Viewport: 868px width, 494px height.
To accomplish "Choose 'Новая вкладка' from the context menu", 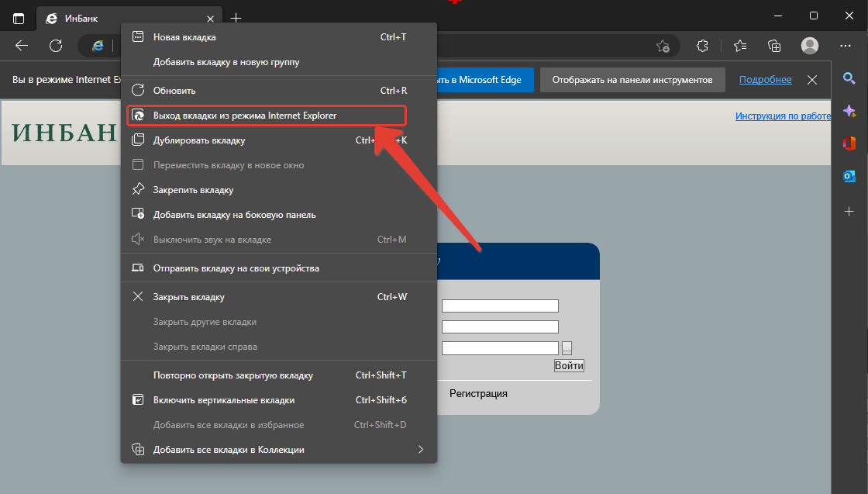I will click(x=279, y=37).
